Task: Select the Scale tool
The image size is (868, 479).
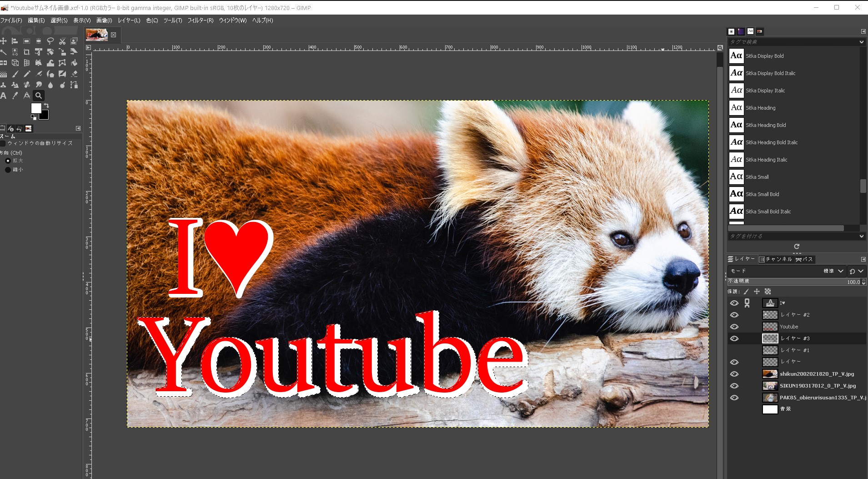Action: [x=62, y=52]
